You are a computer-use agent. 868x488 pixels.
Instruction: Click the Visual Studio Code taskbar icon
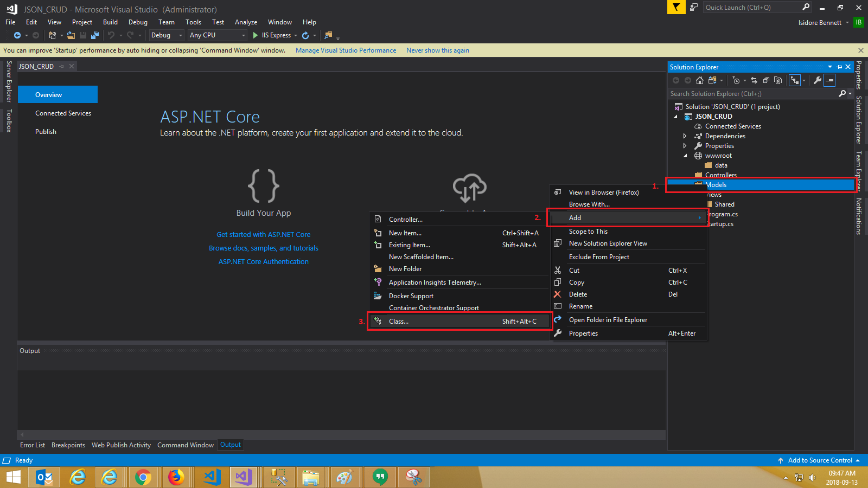(x=212, y=477)
